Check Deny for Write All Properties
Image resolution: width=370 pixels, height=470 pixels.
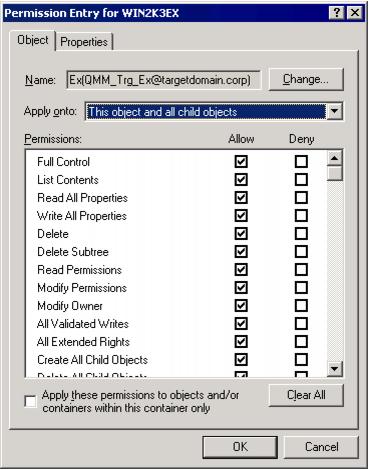(x=301, y=216)
